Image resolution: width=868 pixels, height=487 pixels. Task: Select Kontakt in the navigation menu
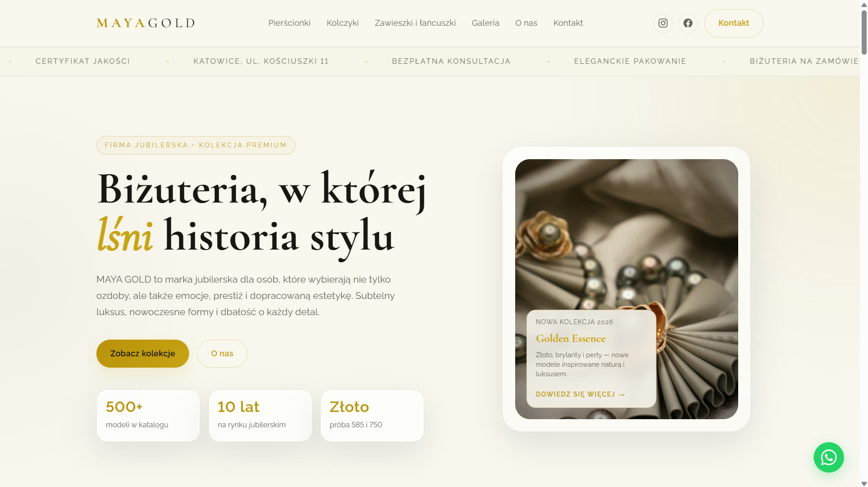click(568, 23)
